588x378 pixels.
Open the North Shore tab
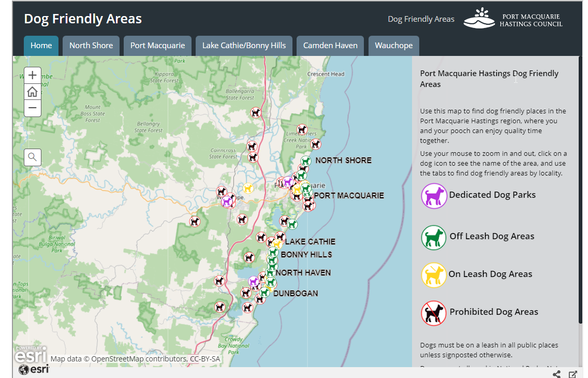pyautogui.click(x=91, y=46)
